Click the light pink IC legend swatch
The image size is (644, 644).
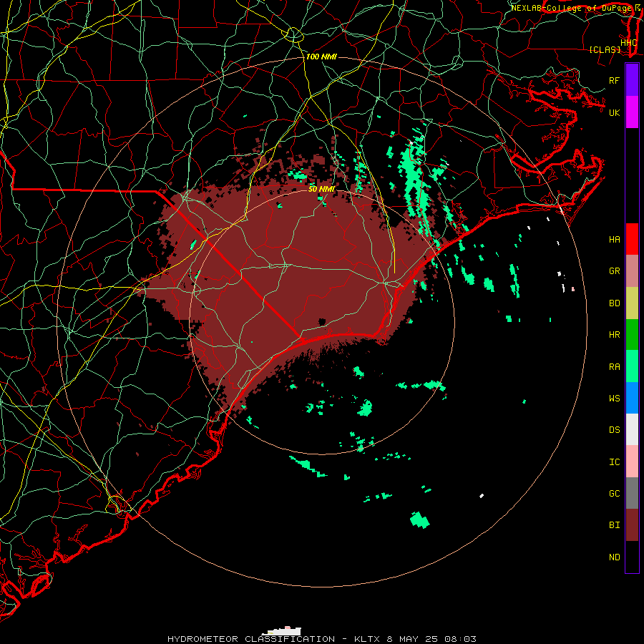(632, 462)
